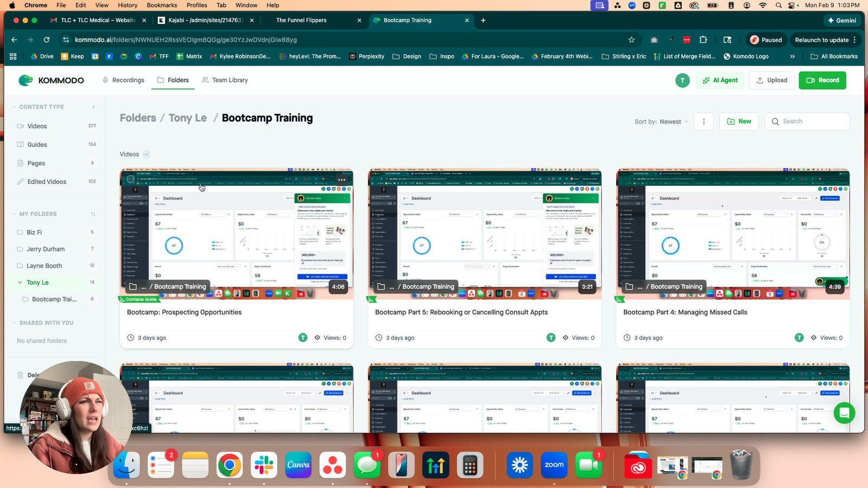This screenshot has height=488, width=868.
Task: Open the Jerry Durham folder
Action: coord(56,249)
